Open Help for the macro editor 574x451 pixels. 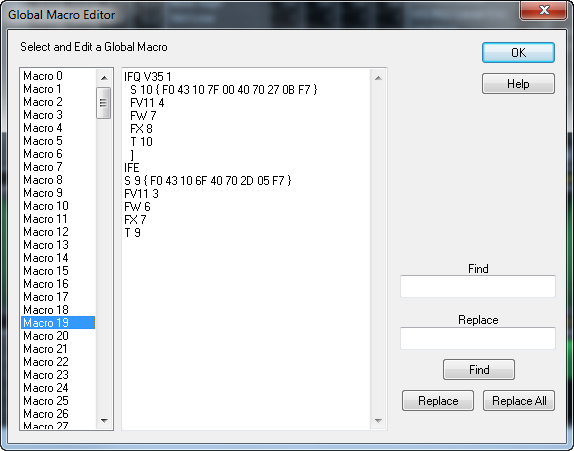[x=518, y=84]
